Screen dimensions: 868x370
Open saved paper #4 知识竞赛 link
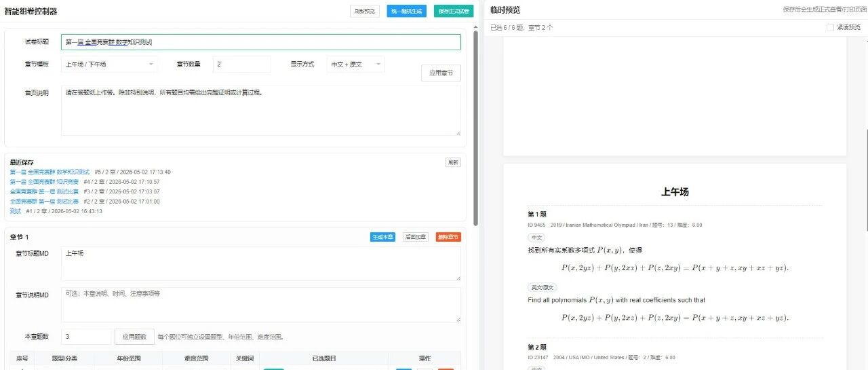[x=44, y=182]
